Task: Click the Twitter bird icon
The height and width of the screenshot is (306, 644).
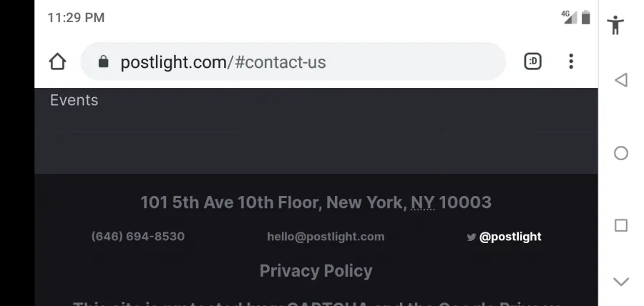Action: [472, 237]
